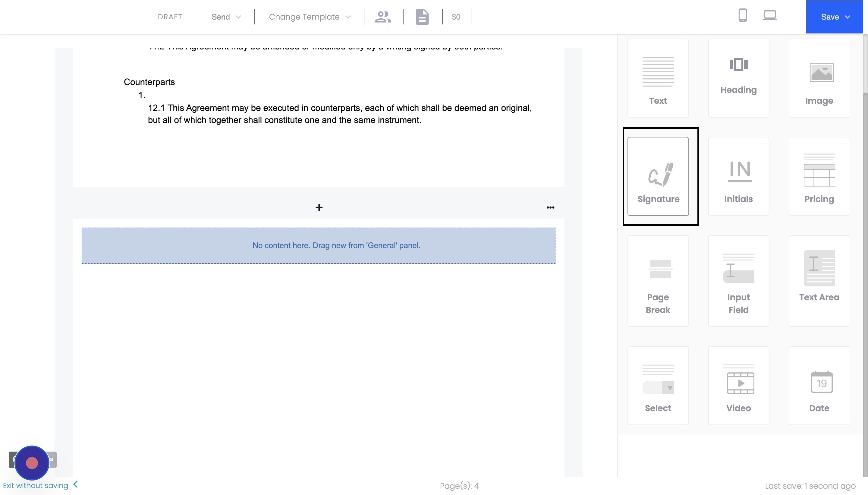Choose the Pricing table block
Image resolution: width=868 pixels, height=495 pixels.
(819, 176)
